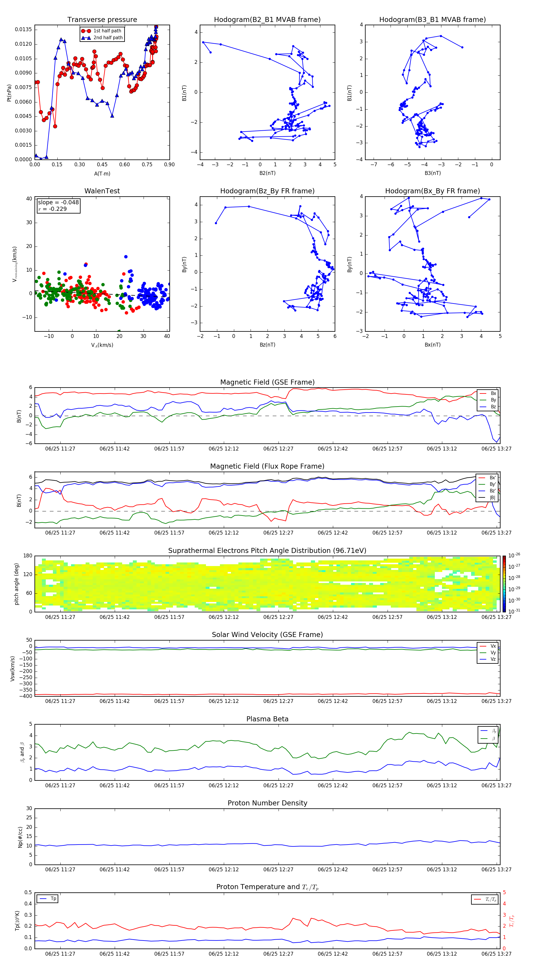
Task: Click the 'Np(#/cc)' axis label
Action: pos(20,837)
